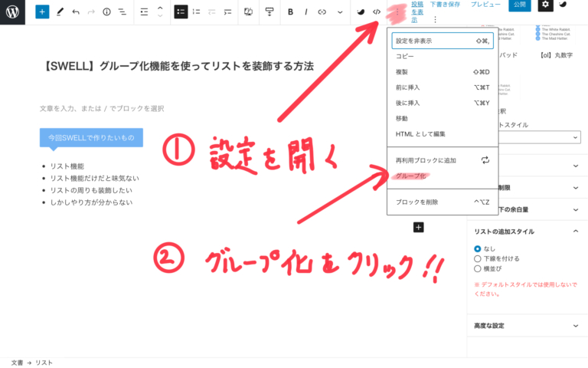Click the inline code icon
The width and height of the screenshot is (588, 368).
[x=377, y=12]
